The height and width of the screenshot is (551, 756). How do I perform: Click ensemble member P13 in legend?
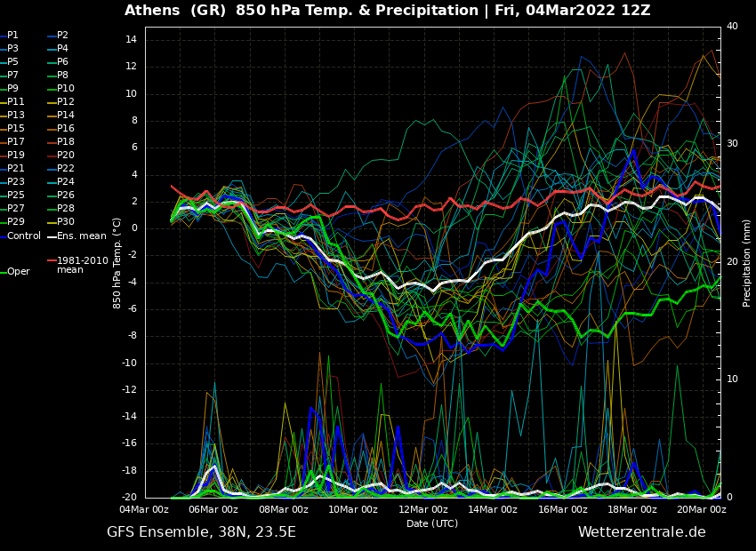pos(15,116)
